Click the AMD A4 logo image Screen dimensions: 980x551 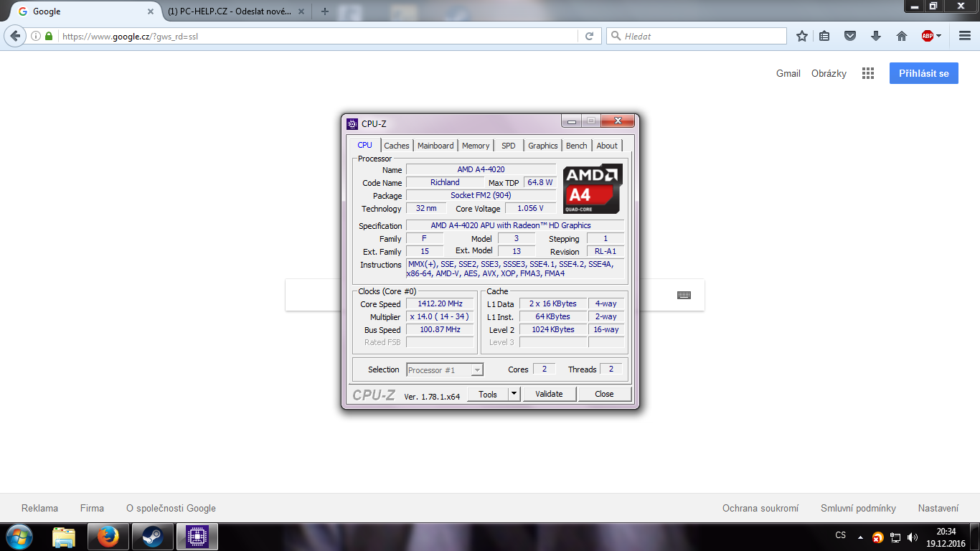pyautogui.click(x=593, y=189)
